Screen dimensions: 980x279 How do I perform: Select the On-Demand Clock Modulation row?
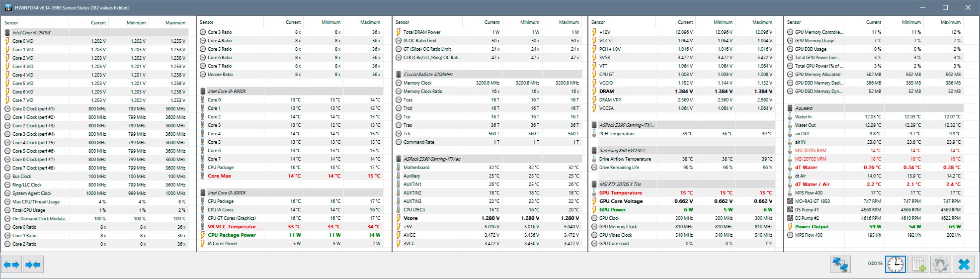[x=96, y=218]
